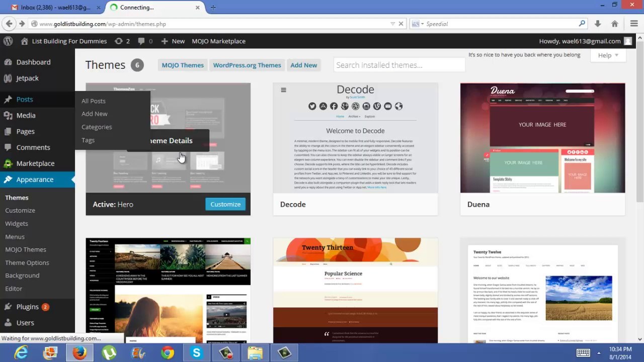Viewport: 644px width, 362px height.
Task: Open Skype from the taskbar
Action: click(x=196, y=353)
